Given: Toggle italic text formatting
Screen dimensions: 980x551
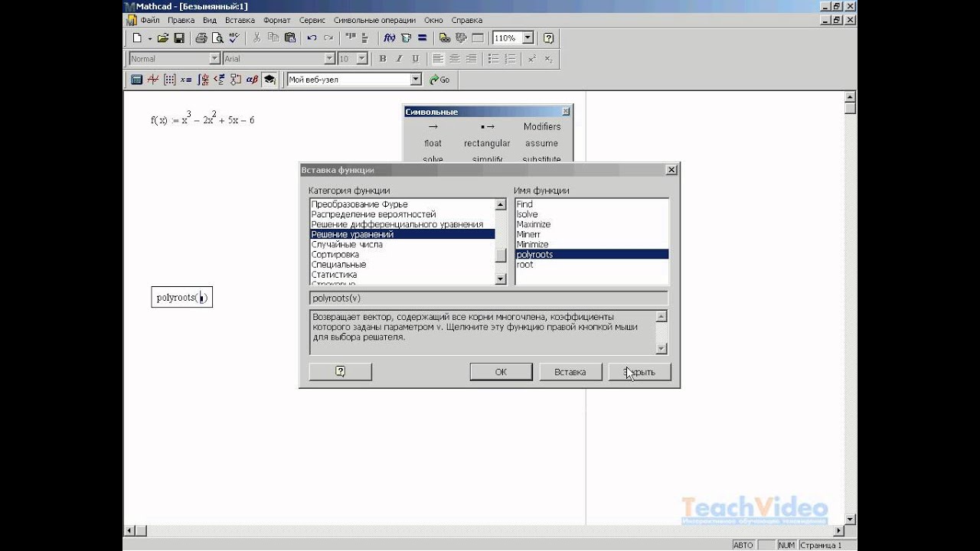Looking at the screenshot, I should tap(399, 58).
